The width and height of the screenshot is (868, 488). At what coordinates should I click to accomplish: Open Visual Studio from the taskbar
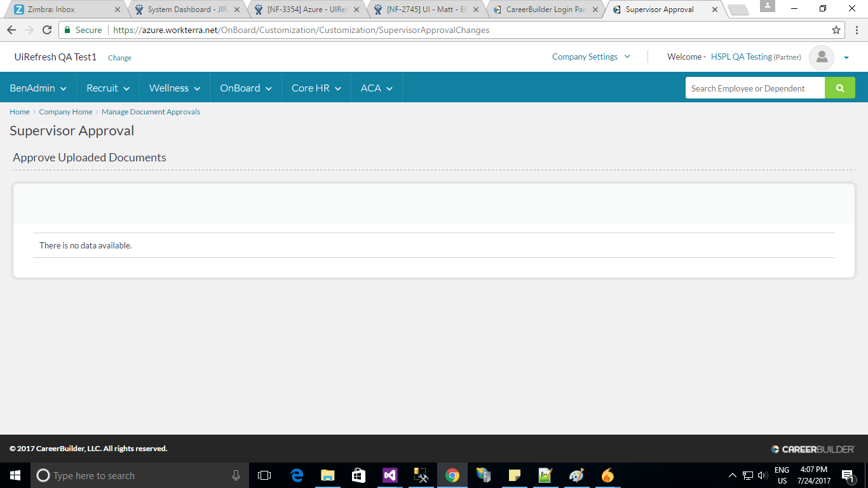pyautogui.click(x=390, y=475)
